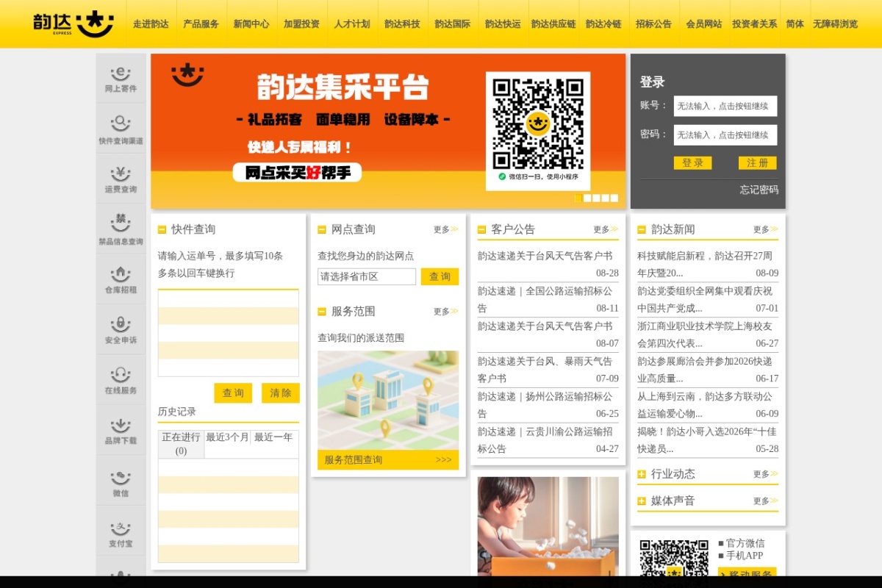This screenshot has height=588, width=882.
Task: Collapse the 快件查询 section minus icon
Action: point(162,230)
